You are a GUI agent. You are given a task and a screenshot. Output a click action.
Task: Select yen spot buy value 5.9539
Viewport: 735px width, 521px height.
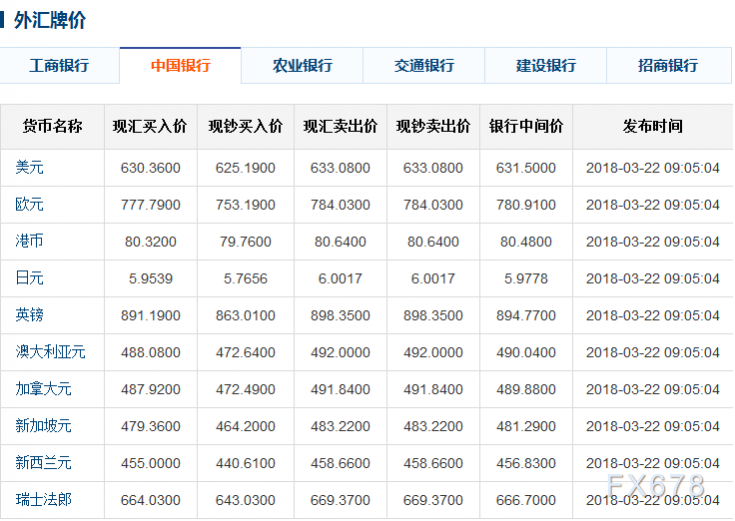point(150,279)
